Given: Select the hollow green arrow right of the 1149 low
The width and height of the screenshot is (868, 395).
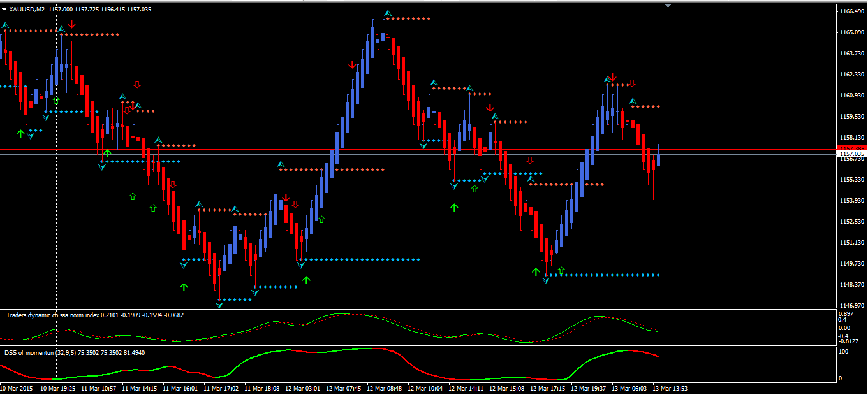Looking at the screenshot, I should (x=561, y=270).
